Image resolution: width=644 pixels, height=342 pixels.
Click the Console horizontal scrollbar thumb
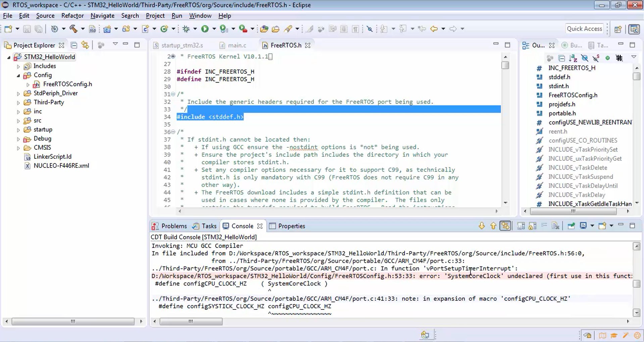[191, 322]
